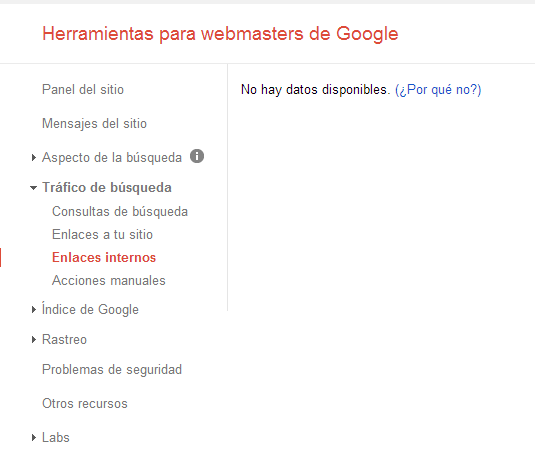Expand the Índice de Google arrow

[33, 309]
